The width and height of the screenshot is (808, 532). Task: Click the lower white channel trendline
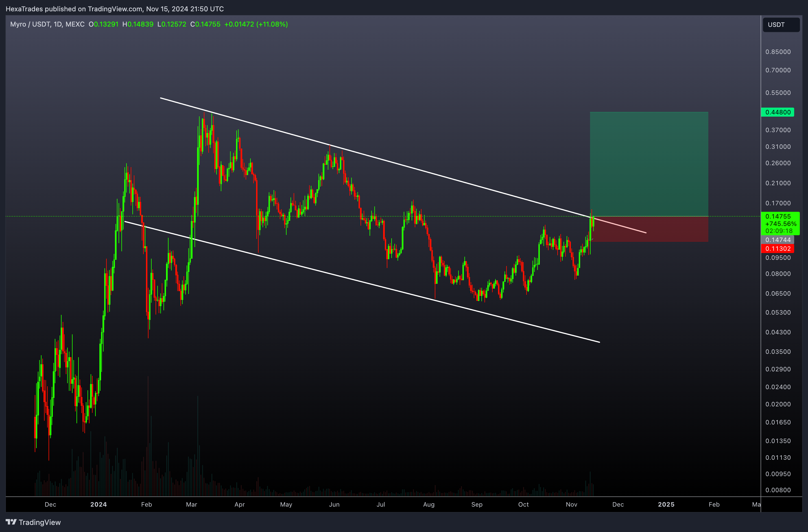click(x=362, y=282)
